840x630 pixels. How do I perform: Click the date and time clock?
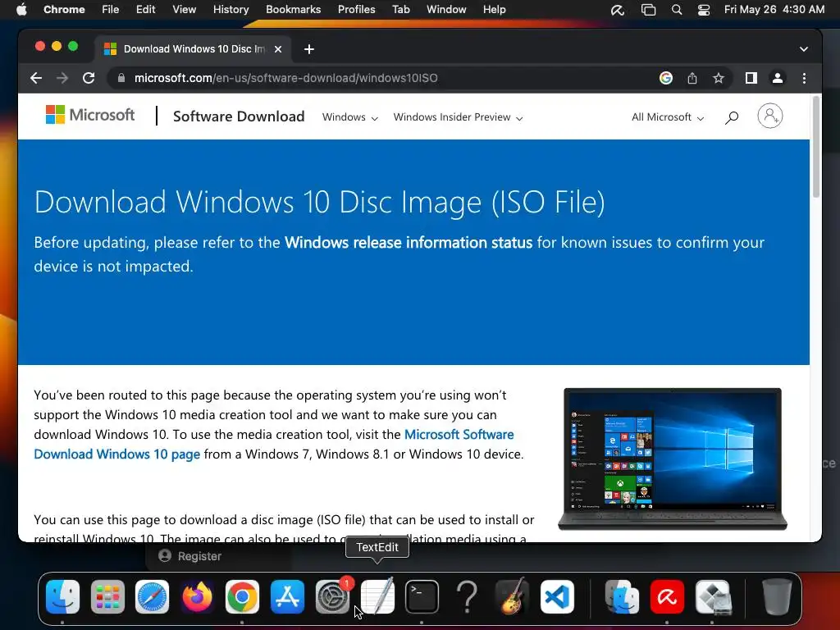pyautogui.click(x=774, y=10)
